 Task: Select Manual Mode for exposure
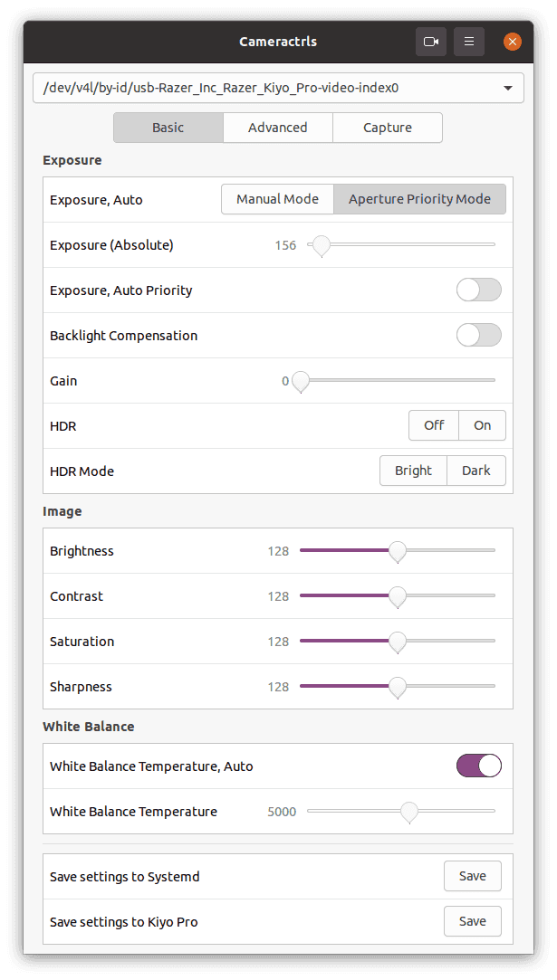(277, 199)
